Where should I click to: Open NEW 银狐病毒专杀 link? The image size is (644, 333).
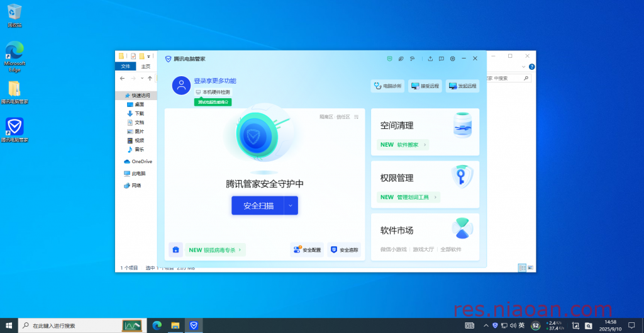click(x=215, y=249)
